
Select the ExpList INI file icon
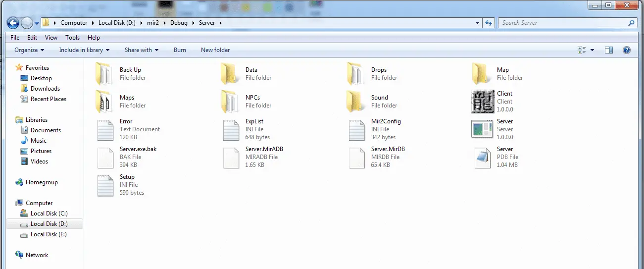point(231,129)
